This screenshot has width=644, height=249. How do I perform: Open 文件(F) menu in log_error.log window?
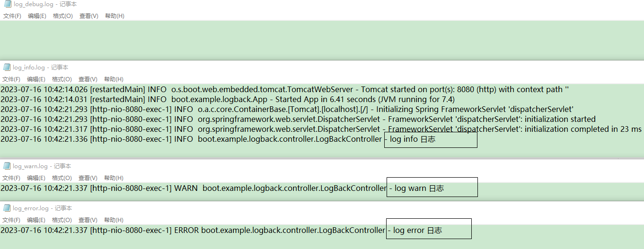(11, 220)
